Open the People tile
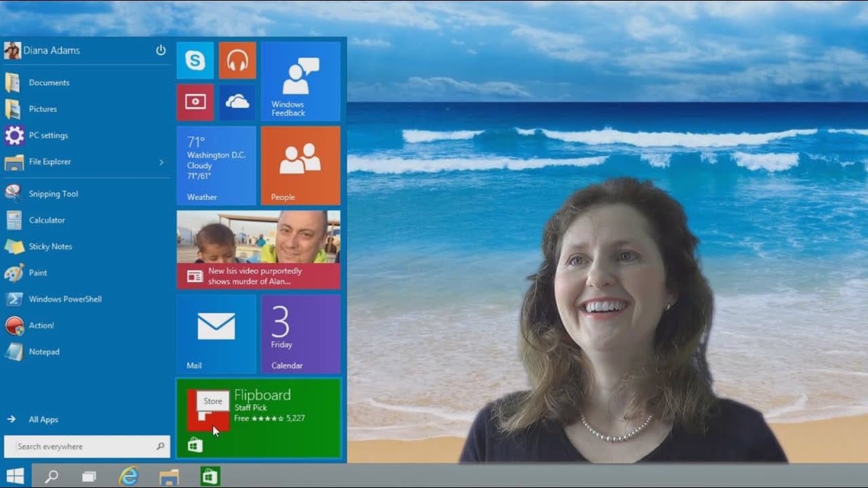Viewport: 868px width, 488px height. 300,165
